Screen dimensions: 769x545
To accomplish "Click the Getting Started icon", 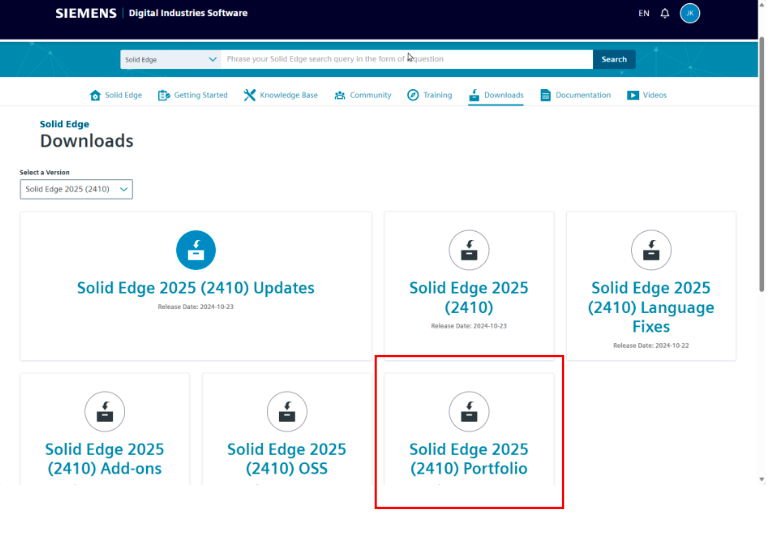I will (x=163, y=95).
